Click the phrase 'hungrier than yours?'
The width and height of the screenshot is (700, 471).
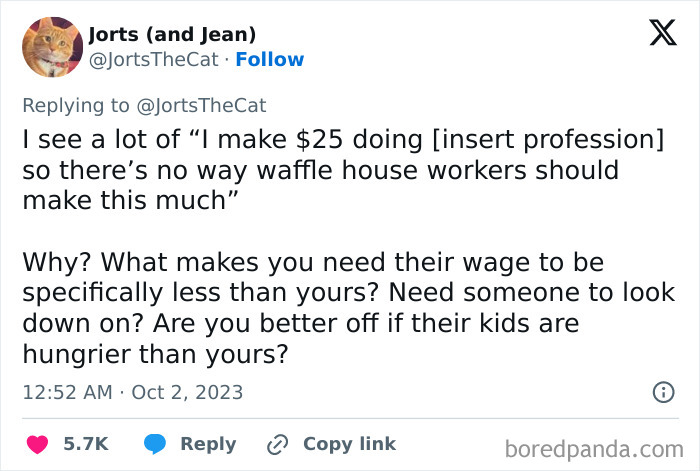[x=155, y=354]
